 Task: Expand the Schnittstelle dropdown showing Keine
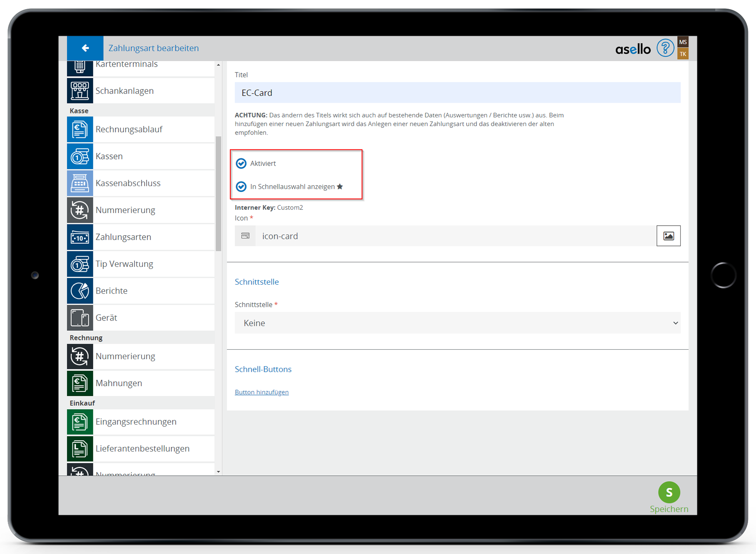(457, 323)
